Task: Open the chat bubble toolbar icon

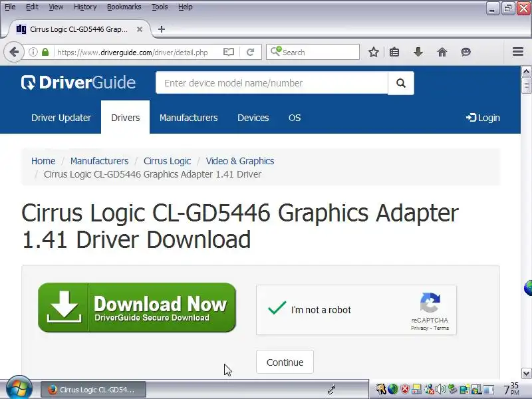Action: click(466, 52)
